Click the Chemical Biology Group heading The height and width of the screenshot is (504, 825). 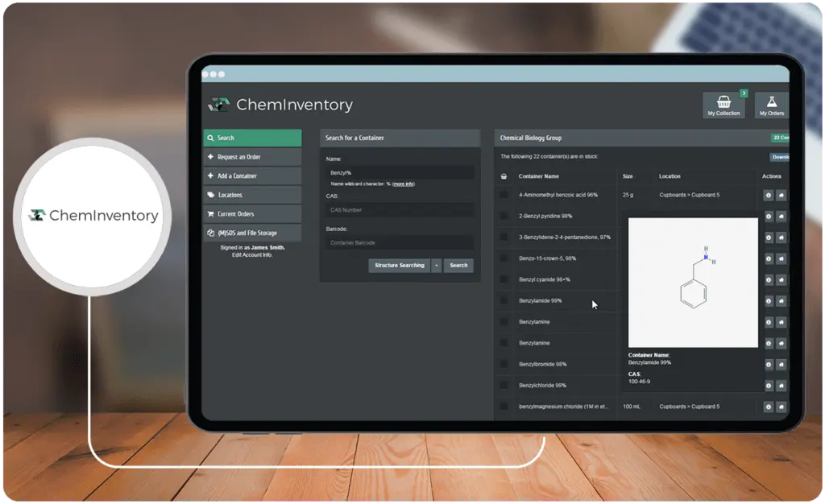tap(530, 138)
